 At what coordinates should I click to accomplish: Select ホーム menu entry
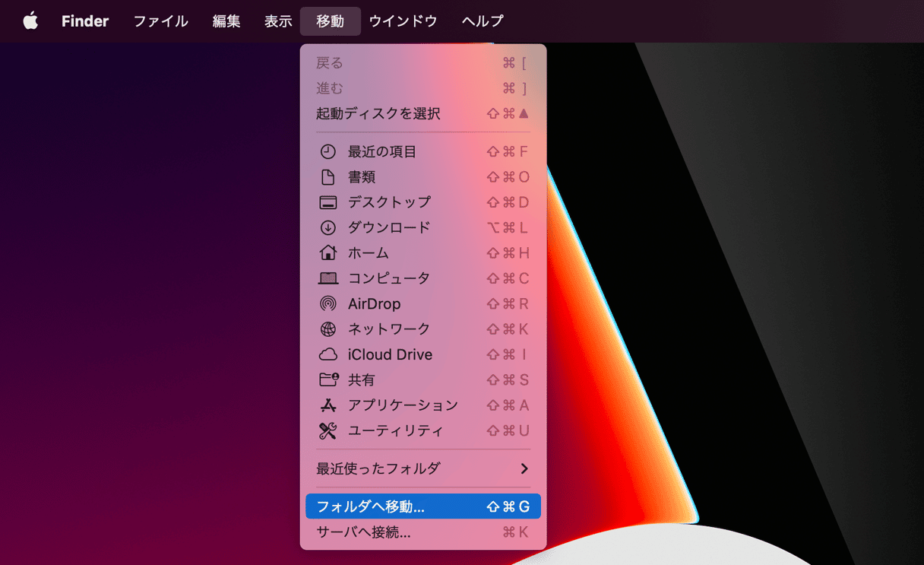coord(423,252)
